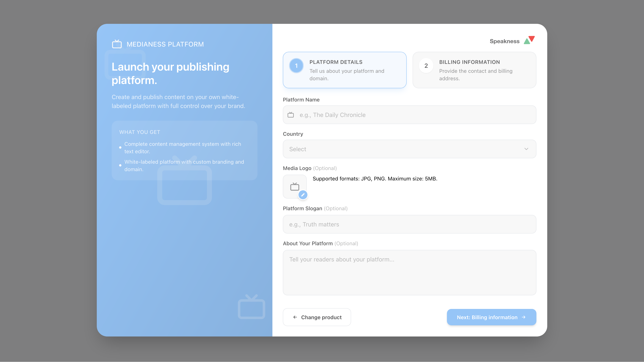This screenshot has width=644, height=362.
Task: Select the PLATFORM DETAILS step card
Action: pyautogui.click(x=345, y=70)
